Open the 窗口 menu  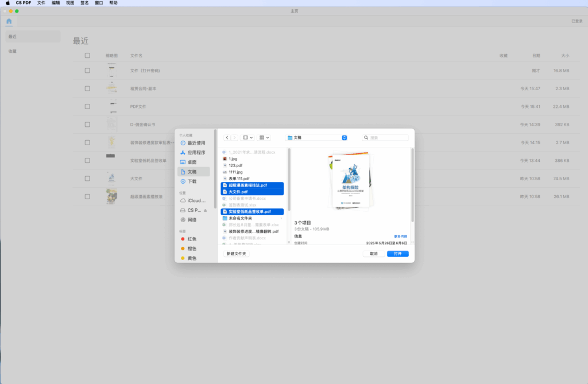(x=99, y=3)
